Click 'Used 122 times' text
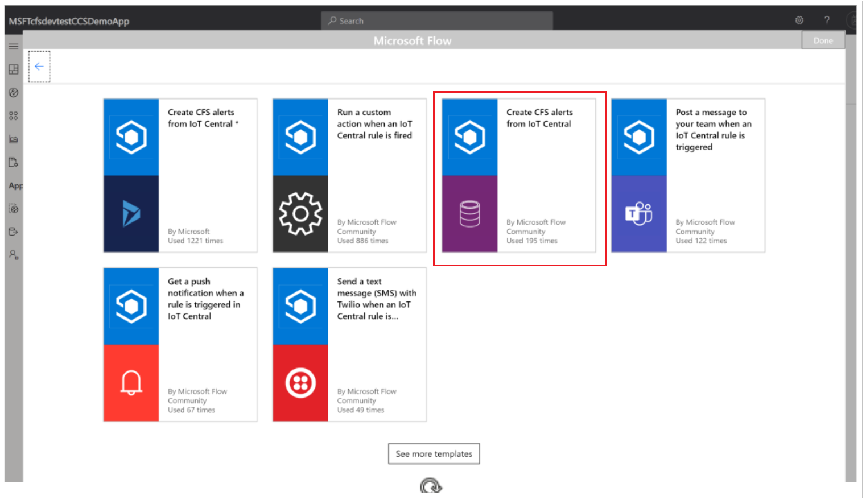Viewport: 866px width, 504px height. [701, 241]
